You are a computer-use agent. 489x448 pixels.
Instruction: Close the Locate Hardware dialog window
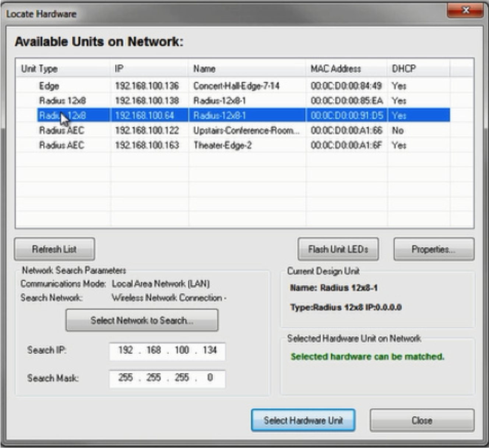pos(465,10)
